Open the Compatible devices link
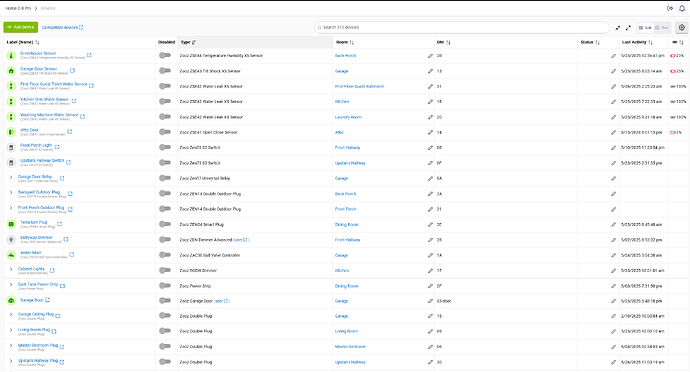 coord(62,27)
